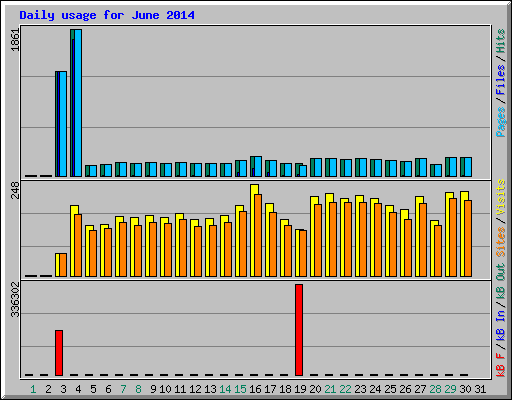The image size is (512, 400).
Task: Click the orange sites bar for day 30
Action: coord(468,239)
